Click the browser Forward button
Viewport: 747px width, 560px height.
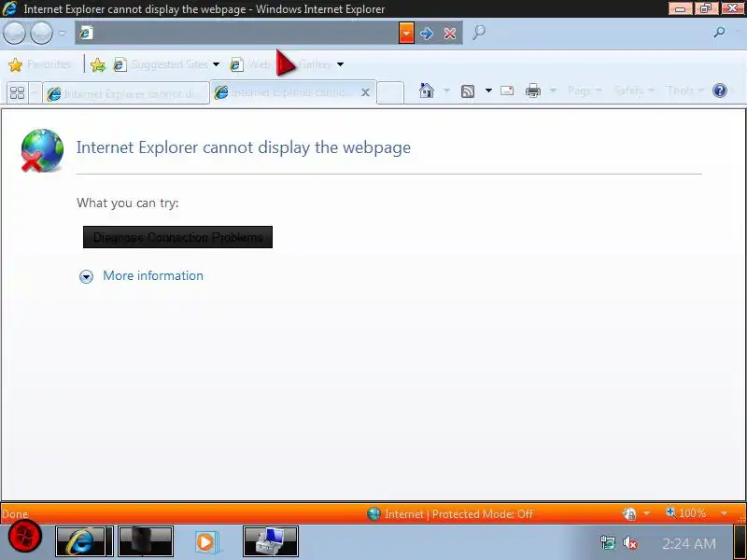41,34
